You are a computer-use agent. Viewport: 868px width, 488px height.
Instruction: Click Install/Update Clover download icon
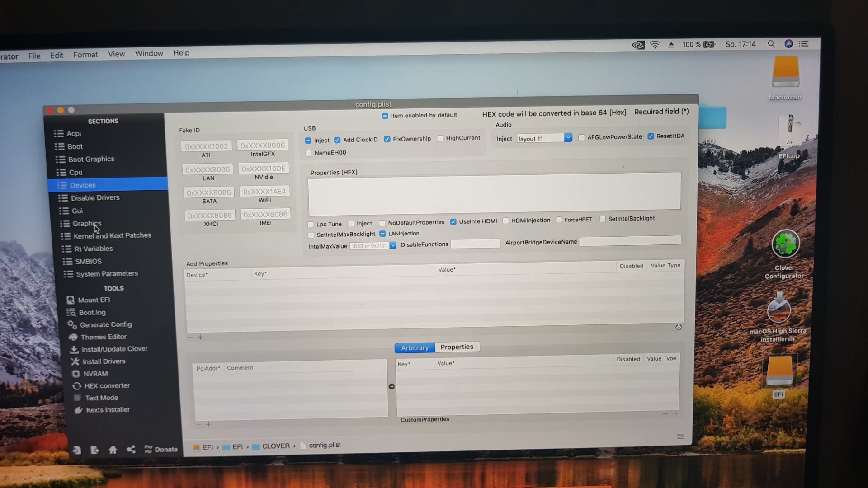click(74, 349)
